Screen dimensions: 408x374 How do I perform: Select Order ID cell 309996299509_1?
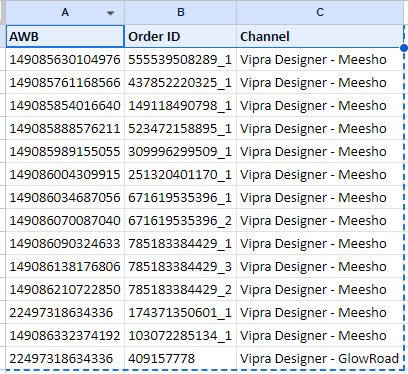180,151
